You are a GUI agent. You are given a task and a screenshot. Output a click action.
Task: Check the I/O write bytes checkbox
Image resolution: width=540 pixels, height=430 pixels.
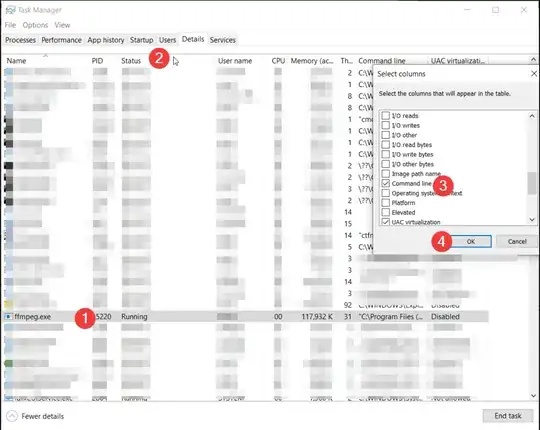[386, 154]
